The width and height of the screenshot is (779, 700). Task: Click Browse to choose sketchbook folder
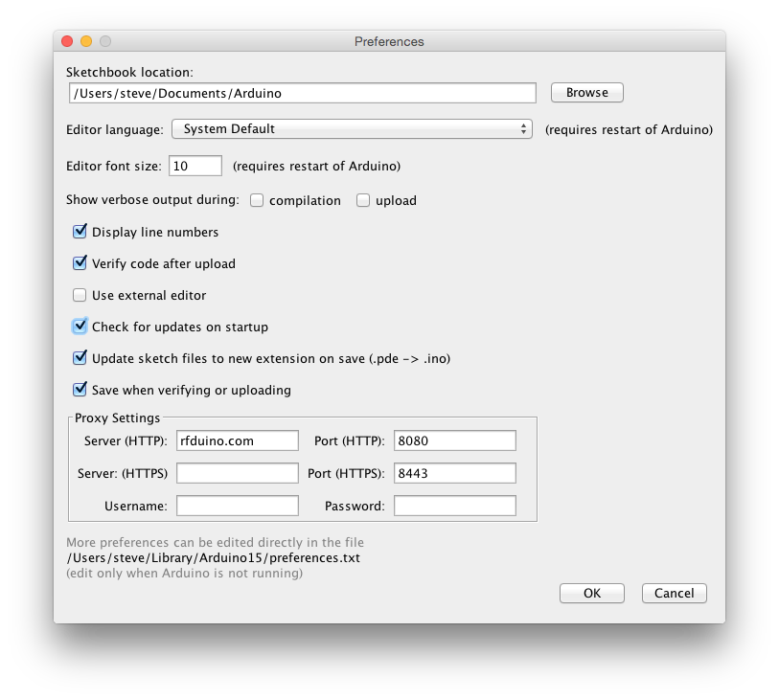tap(586, 93)
